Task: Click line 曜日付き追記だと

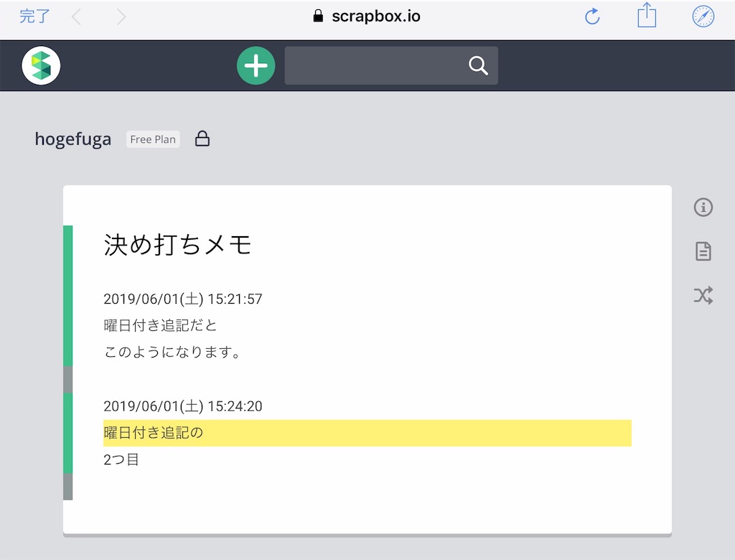Action: click(x=160, y=325)
